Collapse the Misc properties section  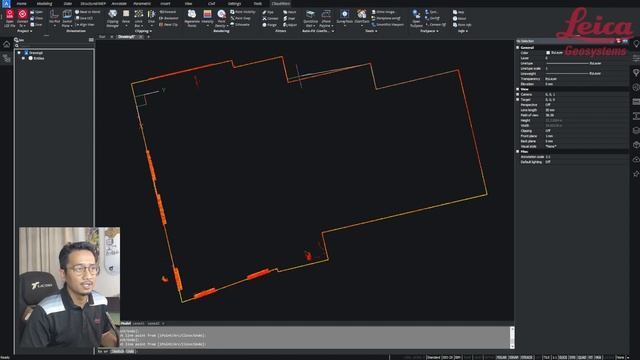518,151
